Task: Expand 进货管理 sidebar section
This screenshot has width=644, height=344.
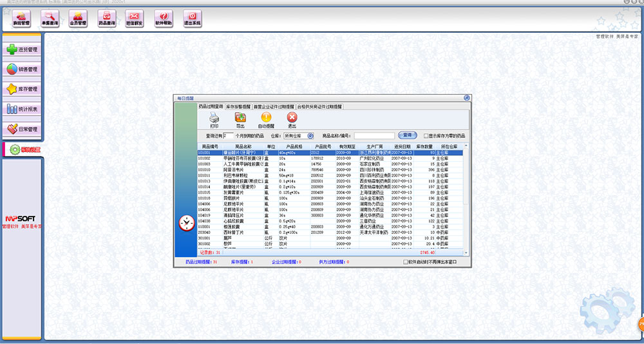Action: point(22,49)
